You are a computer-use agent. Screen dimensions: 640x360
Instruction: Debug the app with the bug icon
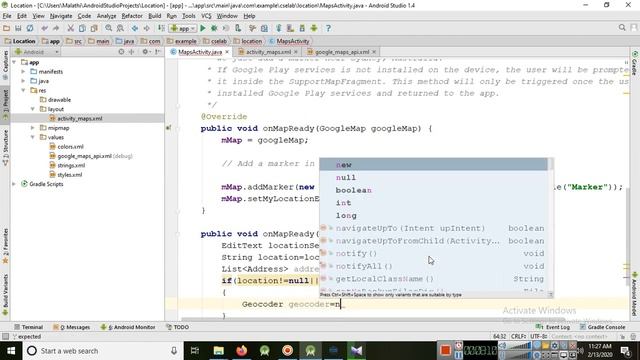point(214,28)
